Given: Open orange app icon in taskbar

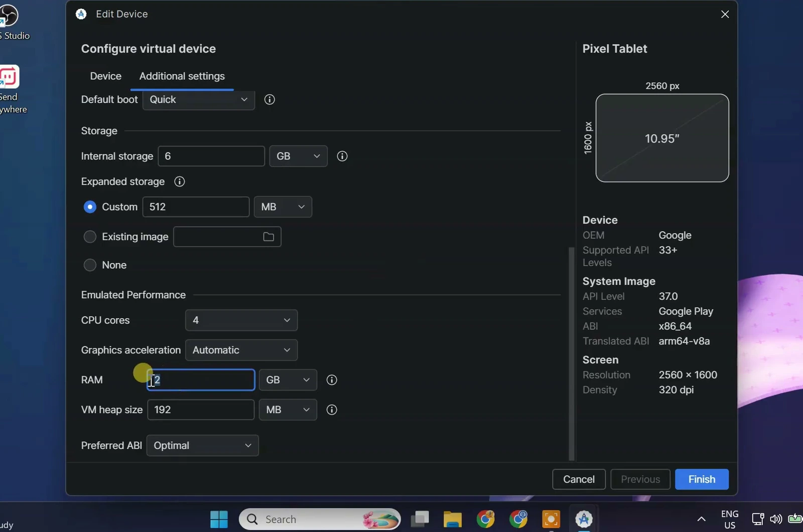Looking at the screenshot, I should [x=551, y=519].
